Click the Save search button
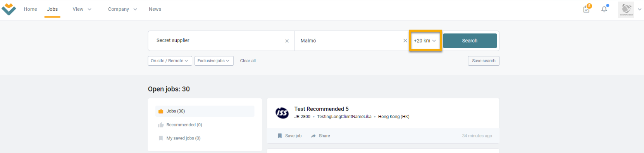Screen dimensions: 644x153 484,61
